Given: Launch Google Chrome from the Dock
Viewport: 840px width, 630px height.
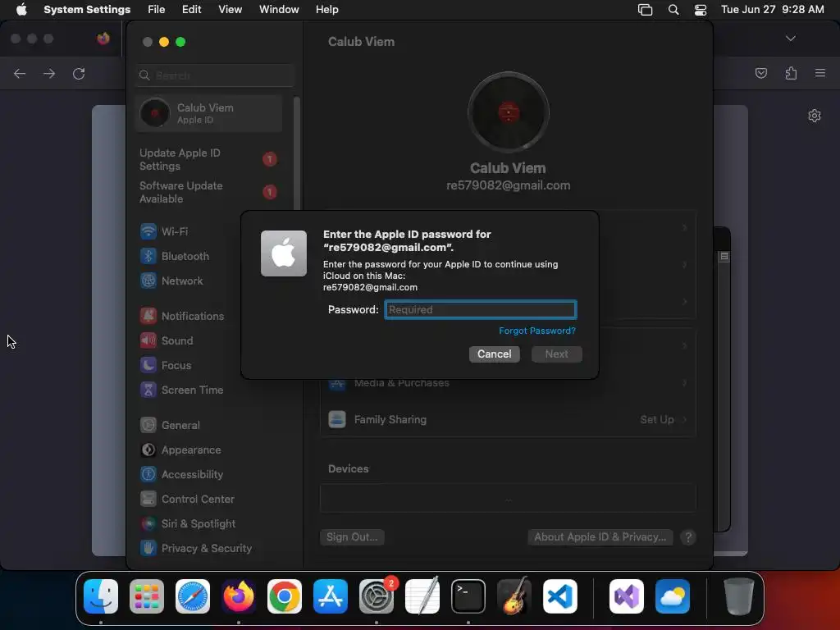Looking at the screenshot, I should (x=285, y=596).
